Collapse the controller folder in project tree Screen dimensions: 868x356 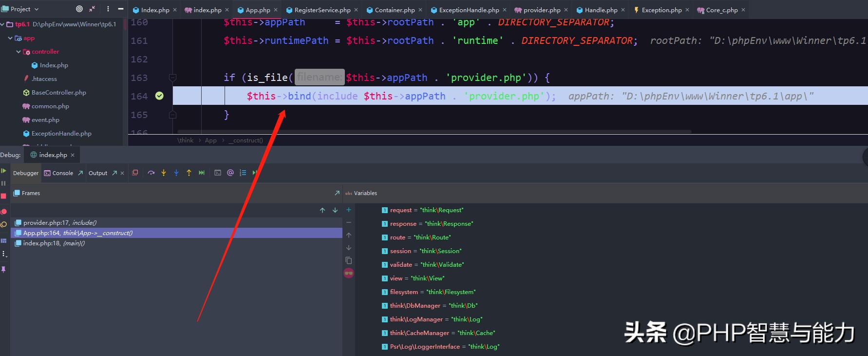pos(19,52)
